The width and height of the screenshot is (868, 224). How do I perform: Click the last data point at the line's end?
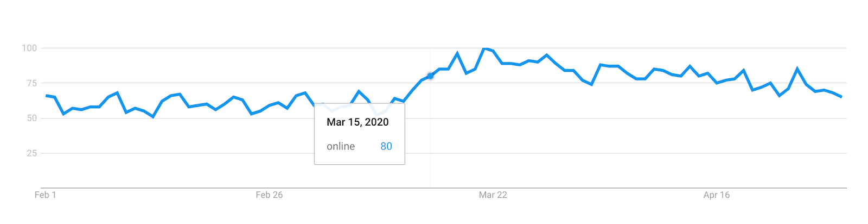(841, 97)
